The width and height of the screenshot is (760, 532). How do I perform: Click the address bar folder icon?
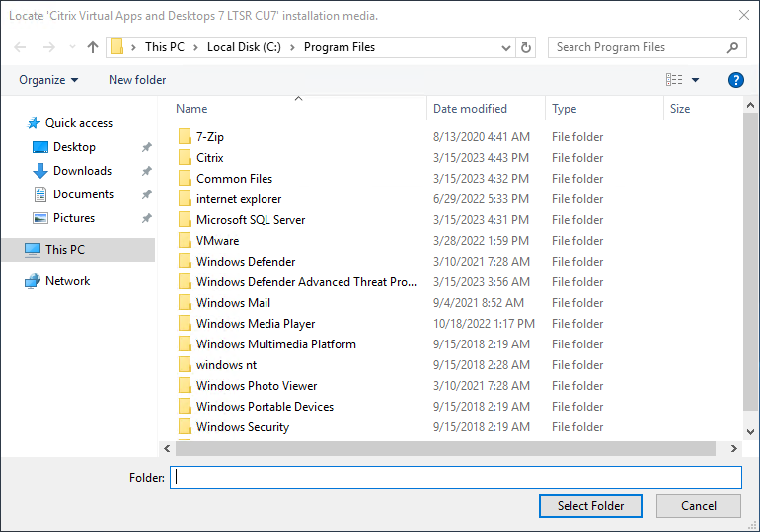coord(116,47)
